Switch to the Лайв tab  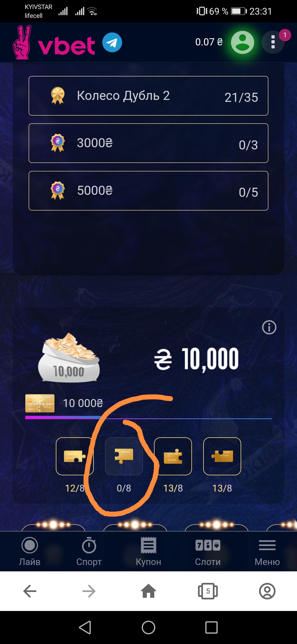coord(30,552)
